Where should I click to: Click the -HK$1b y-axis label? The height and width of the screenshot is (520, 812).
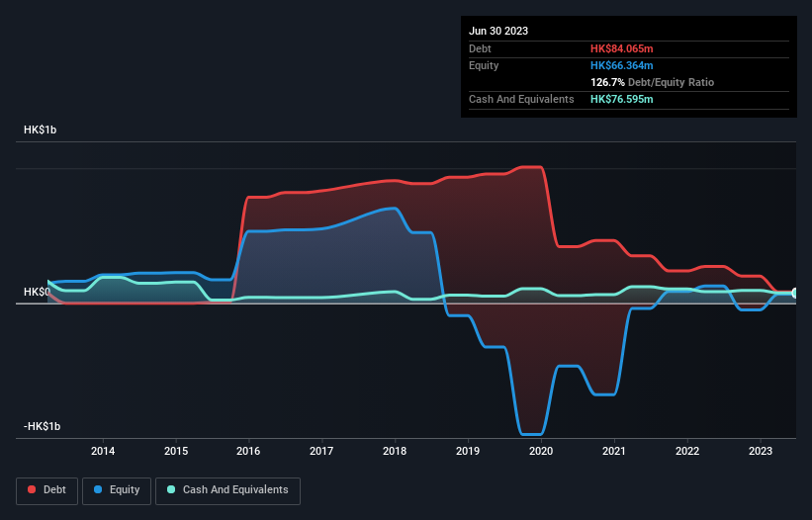click(42, 426)
